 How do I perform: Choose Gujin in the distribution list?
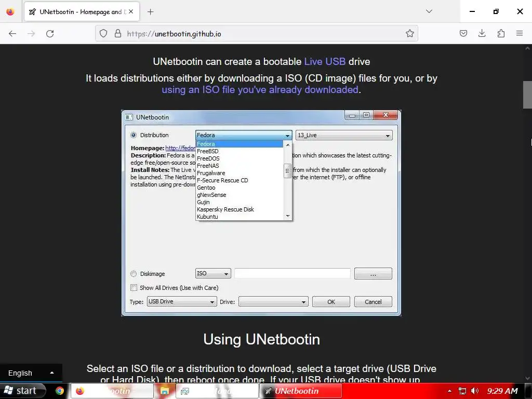tap(239, 202)
